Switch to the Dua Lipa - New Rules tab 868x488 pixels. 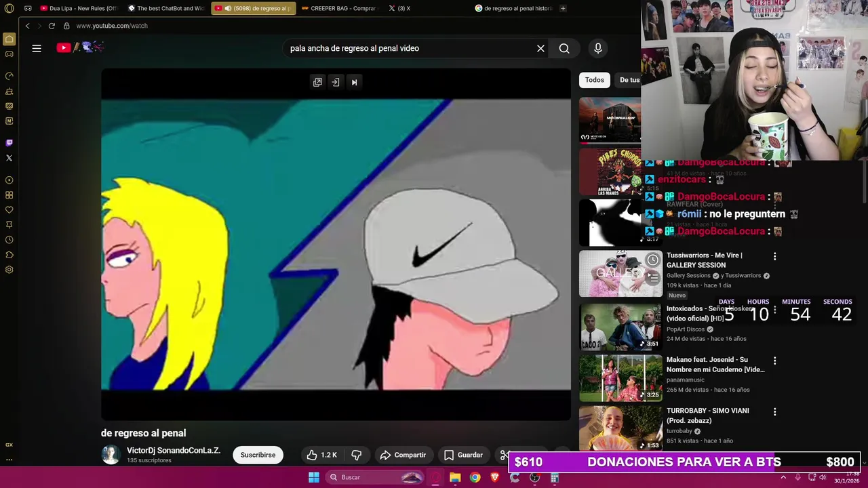tap(79, 8)
